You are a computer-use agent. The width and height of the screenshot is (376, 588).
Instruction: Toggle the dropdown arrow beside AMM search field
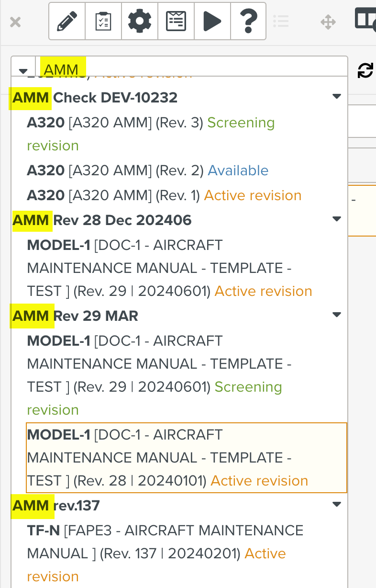click(x=23, y=70)
